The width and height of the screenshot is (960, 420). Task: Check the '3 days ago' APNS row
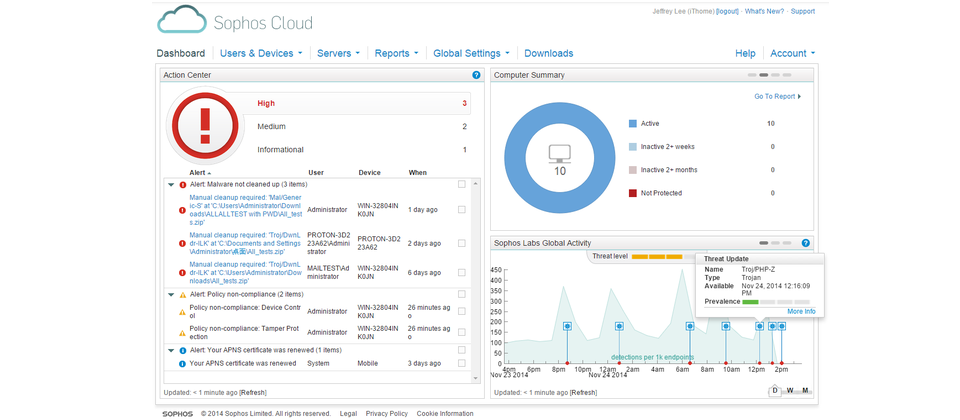462,363
